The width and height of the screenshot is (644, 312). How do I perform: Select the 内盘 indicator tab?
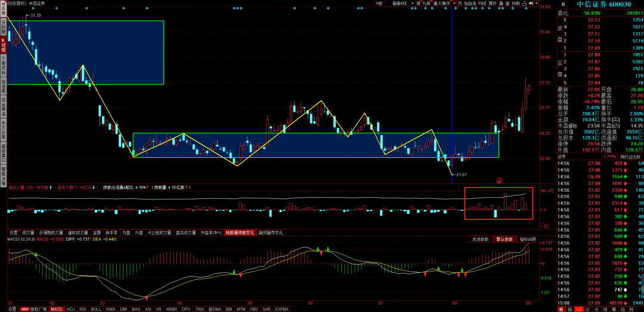pos(127,232)
